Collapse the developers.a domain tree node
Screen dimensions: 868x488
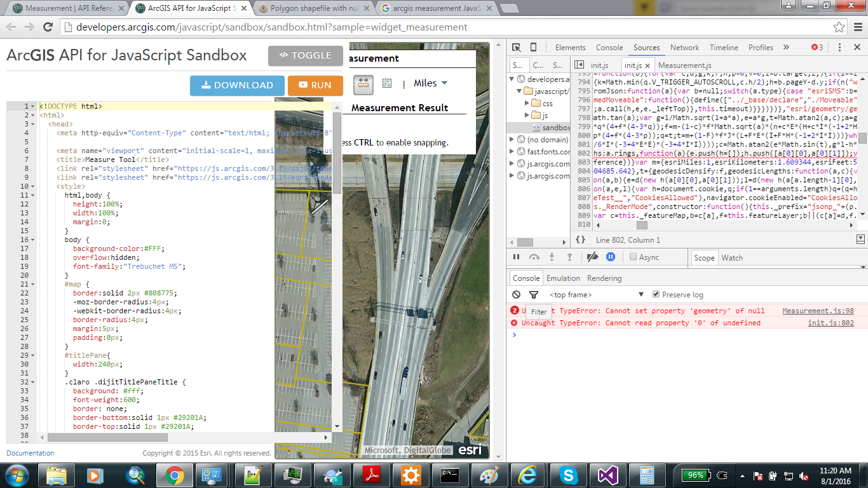coord(512,79)
